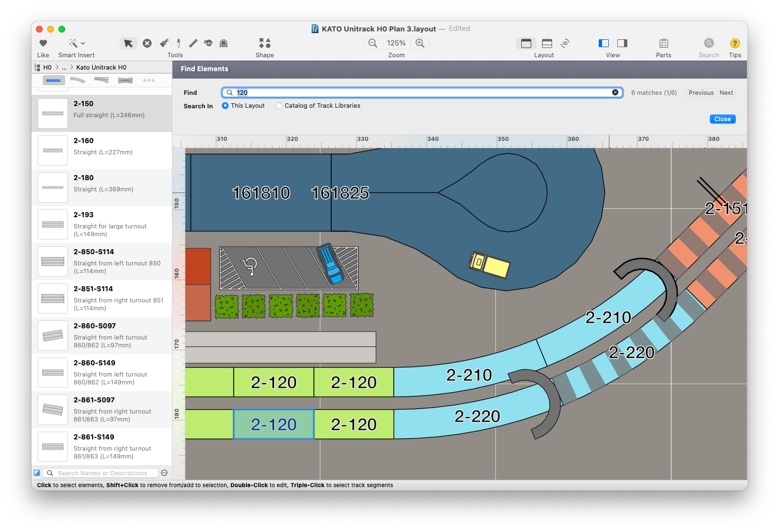Select 'Catalog of Track Libraries' option
Viewport: 779px width, 532px height.
tap(279, 106)
